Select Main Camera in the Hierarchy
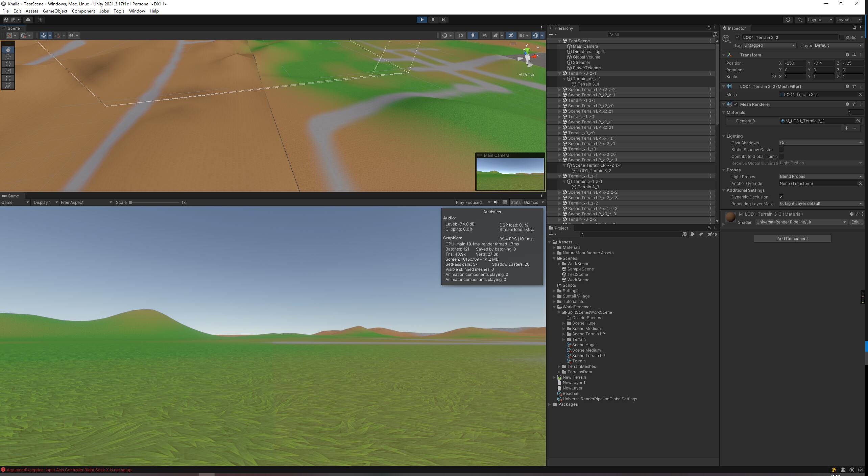 click(585, 46)
